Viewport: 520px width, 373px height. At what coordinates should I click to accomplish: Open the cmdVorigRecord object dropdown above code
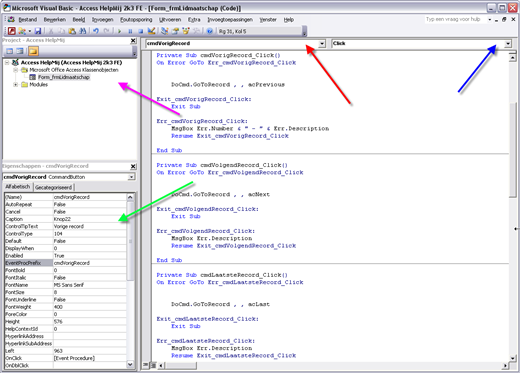(x=322, y=43)
